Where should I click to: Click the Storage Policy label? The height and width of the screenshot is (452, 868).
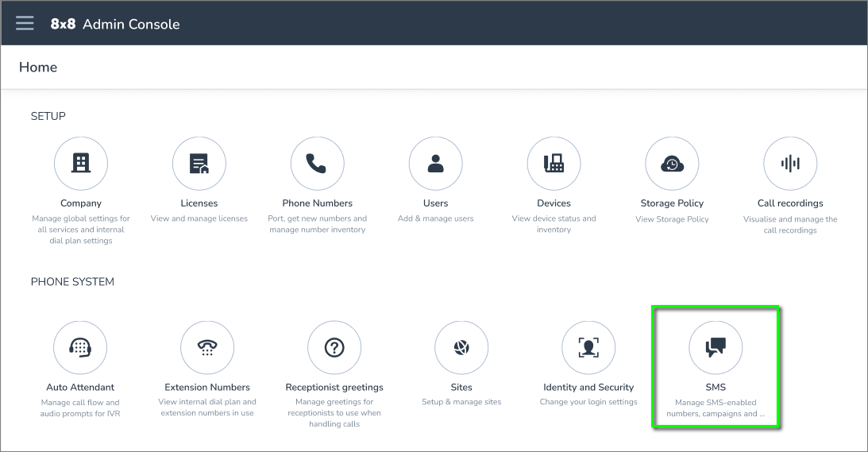pos(672,203)
